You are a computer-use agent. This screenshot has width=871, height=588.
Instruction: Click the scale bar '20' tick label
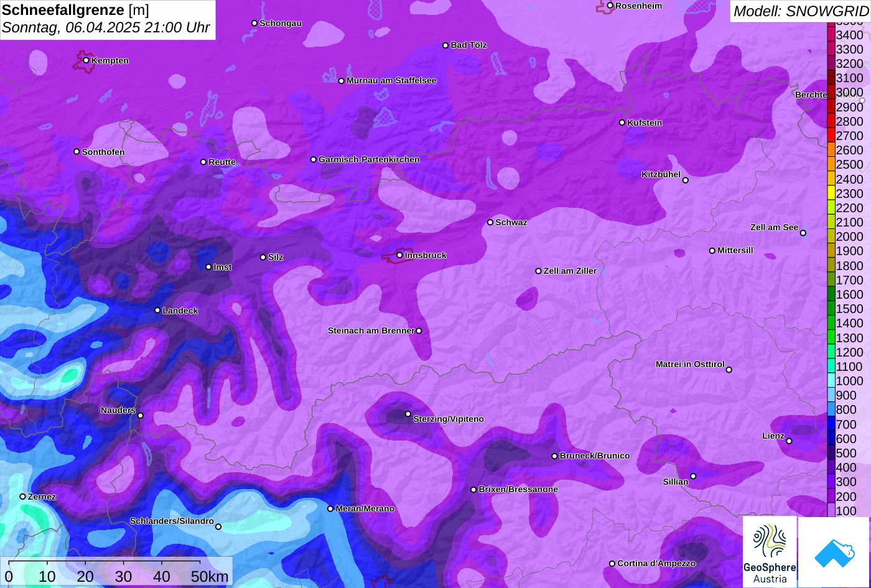pyautogui.click(x=85, y=577)
